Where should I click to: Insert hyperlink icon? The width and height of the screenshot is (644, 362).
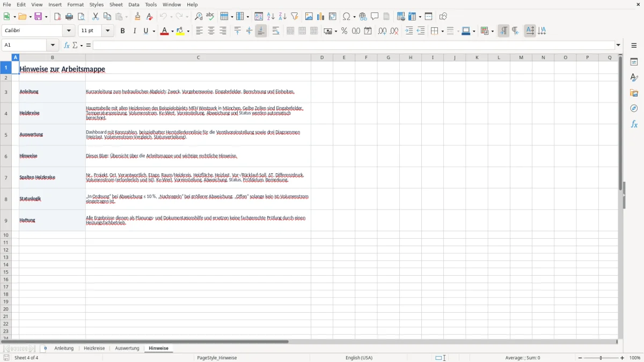(363, 17)
